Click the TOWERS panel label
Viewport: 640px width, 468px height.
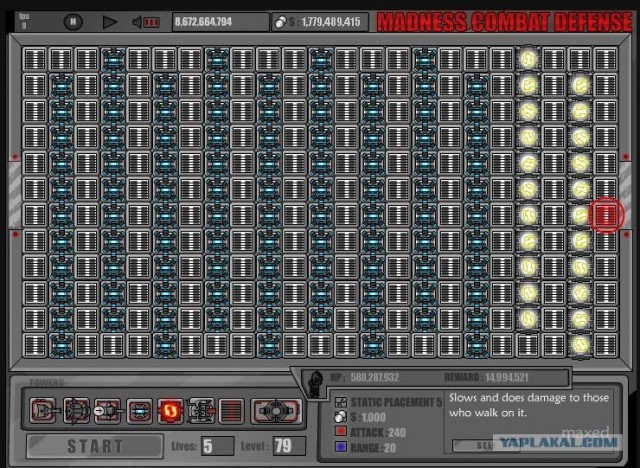[47, 382]
